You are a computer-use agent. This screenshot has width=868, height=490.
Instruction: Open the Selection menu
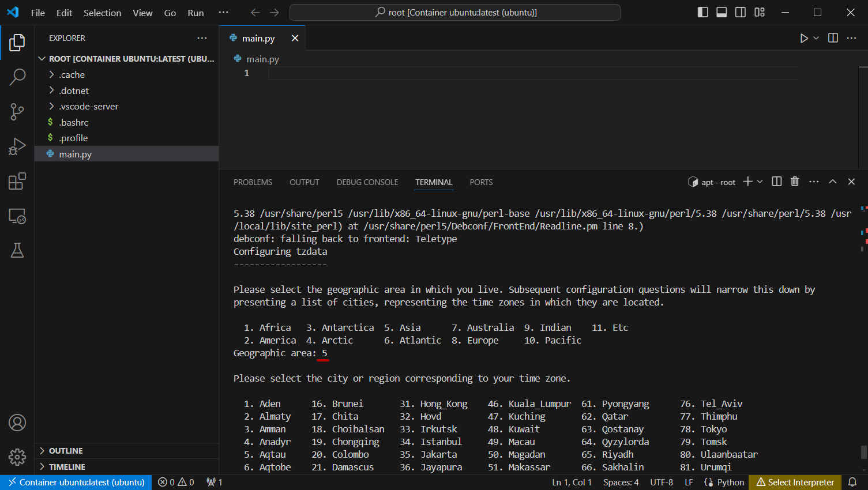click(102, 13)
